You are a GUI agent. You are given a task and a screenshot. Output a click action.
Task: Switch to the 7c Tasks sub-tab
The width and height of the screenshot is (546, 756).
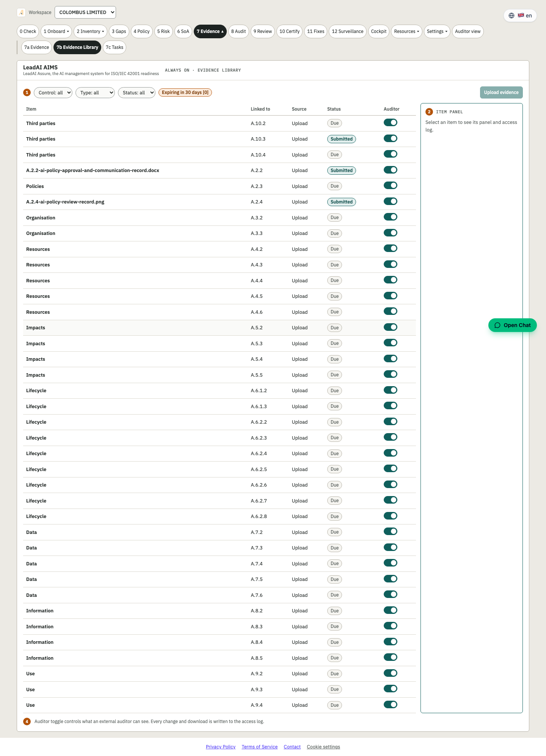pyautogui.click(x=115, y=47)
